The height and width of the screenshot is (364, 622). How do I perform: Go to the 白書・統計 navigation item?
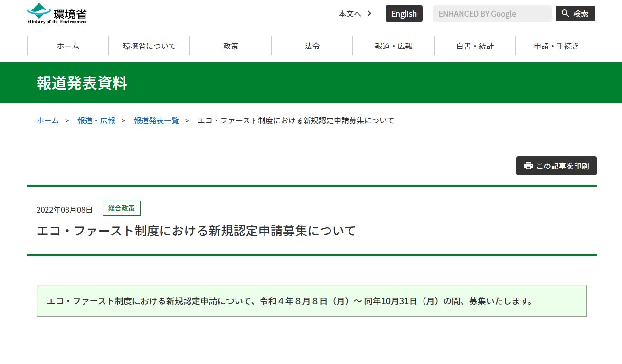click(x=475, y=46)
